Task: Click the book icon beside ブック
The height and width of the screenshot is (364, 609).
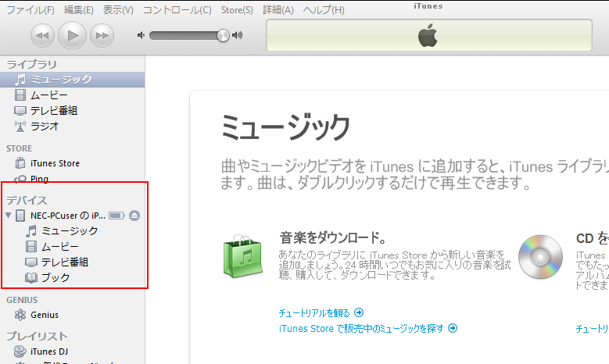Action: 31,277
